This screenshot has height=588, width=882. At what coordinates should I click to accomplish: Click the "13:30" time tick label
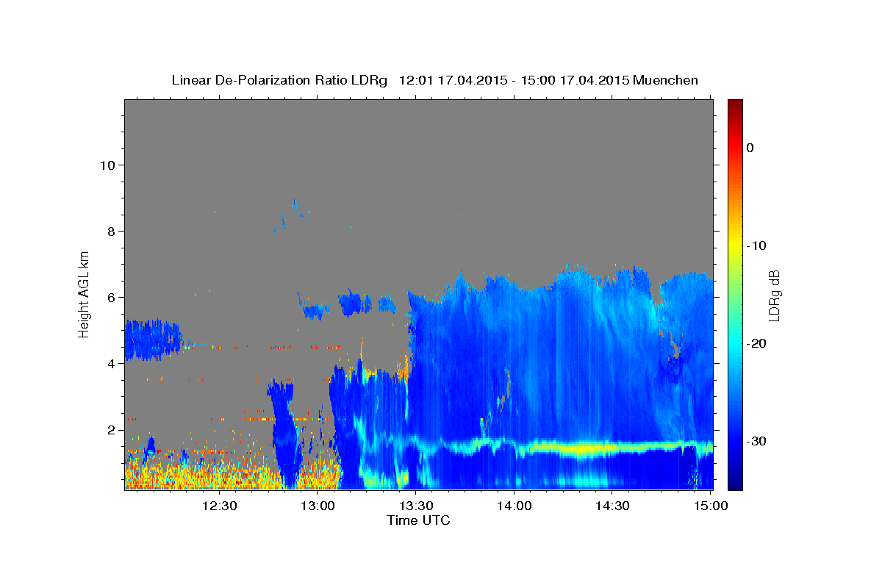(417, 506)
